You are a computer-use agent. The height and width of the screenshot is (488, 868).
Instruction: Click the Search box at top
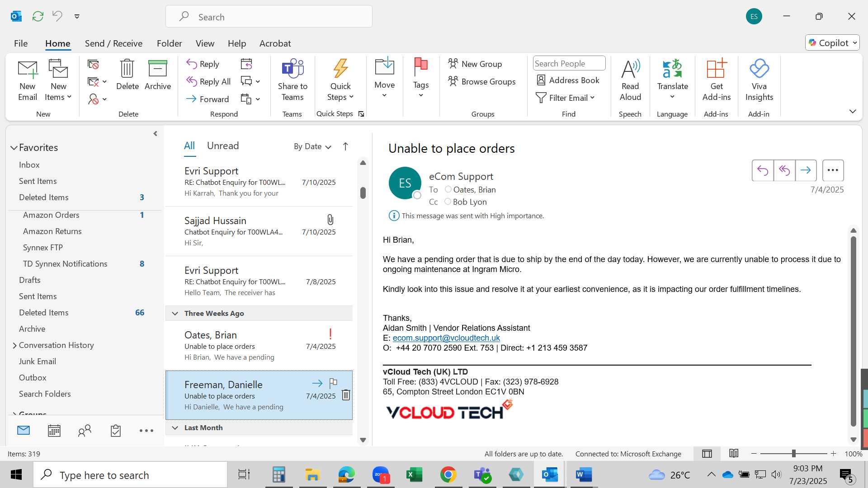pyautogui.click(x=269, y=17)
